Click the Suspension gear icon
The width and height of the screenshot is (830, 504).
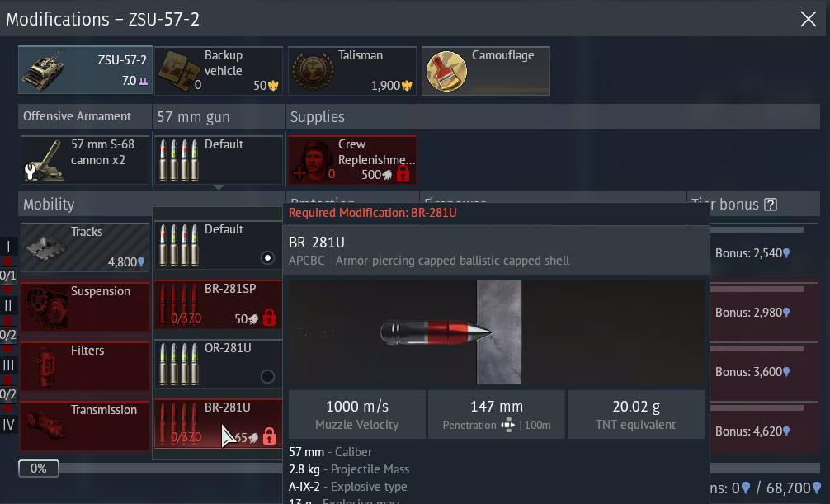(x=46, y=308)
